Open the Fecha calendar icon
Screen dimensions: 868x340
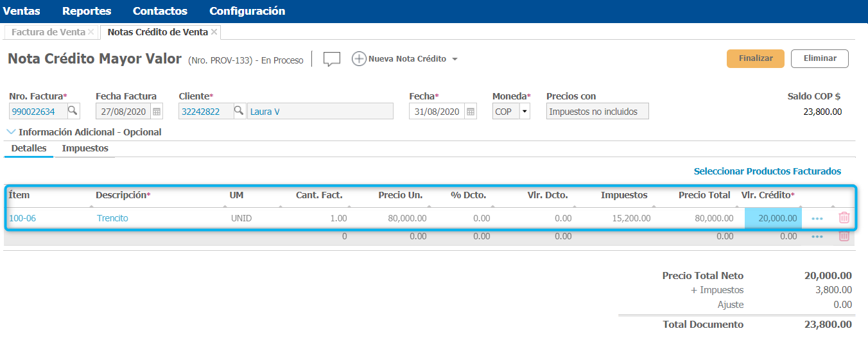(471, 112)
